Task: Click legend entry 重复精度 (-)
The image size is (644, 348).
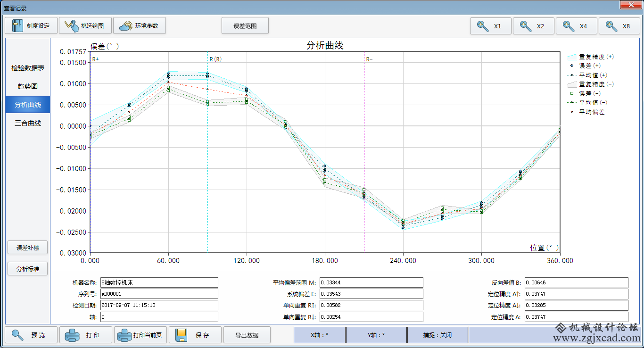Action: [x=590, y=84]
